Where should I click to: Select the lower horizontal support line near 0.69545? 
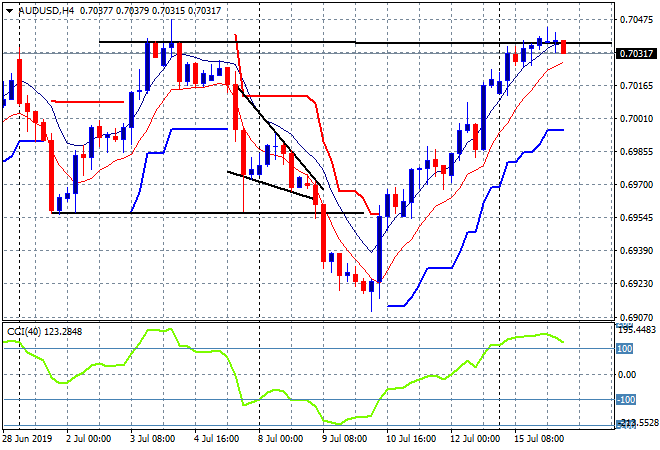[208, 213]
